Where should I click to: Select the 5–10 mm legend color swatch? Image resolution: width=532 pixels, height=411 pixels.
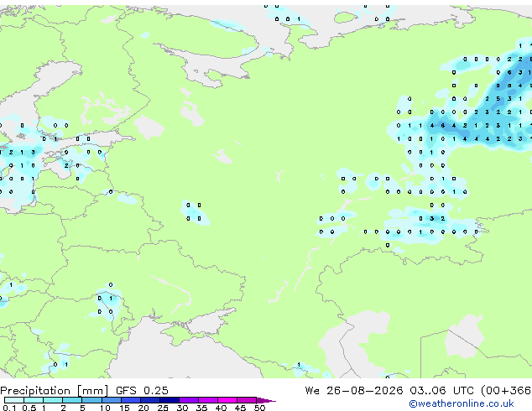point(91,400)
